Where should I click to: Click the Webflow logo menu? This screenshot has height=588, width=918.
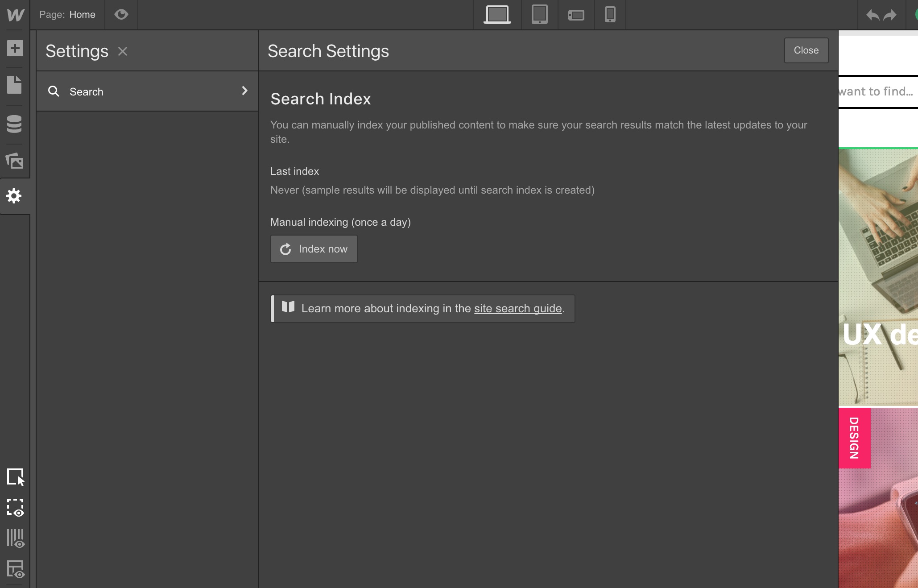point(16,15)
